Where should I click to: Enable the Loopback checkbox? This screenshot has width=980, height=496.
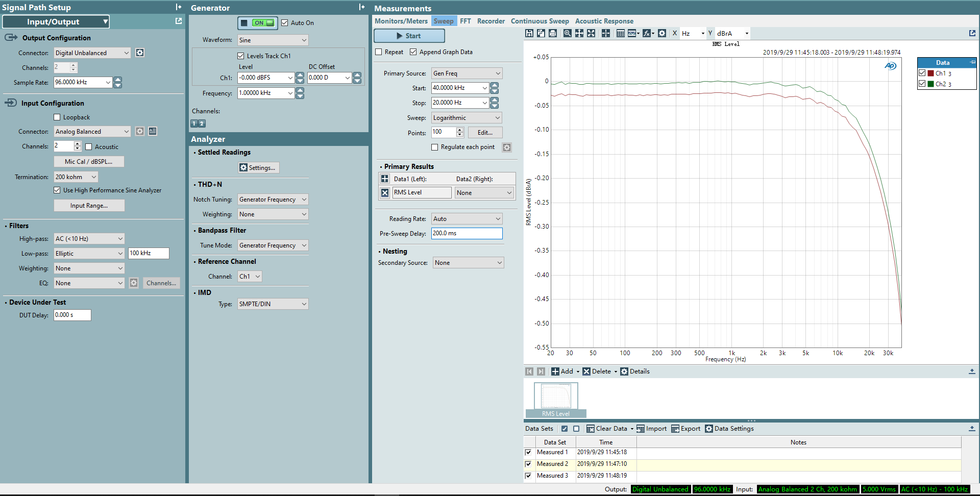pos(57,117)
